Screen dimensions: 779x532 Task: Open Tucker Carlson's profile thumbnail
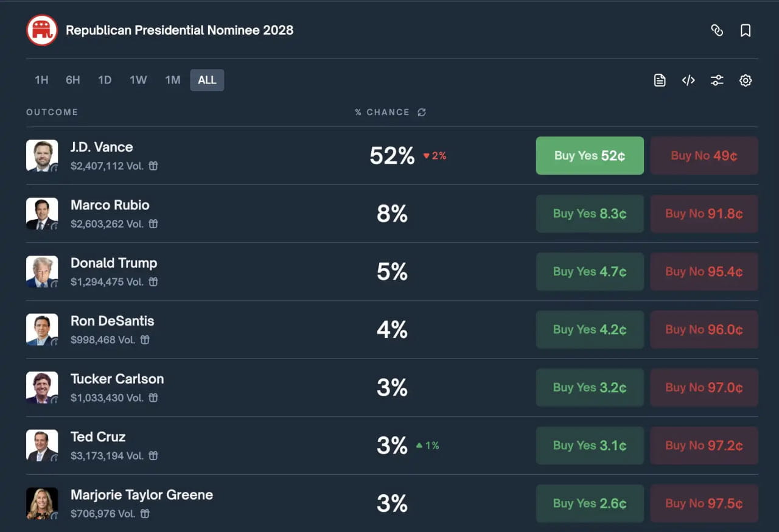[42, 387]
